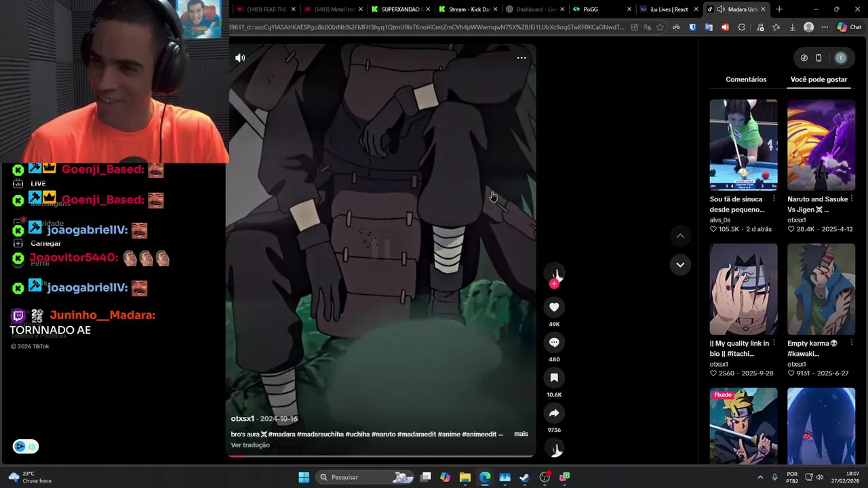Add page to favorites with star icon
The image size is (868, 488).
click(660, 27)
